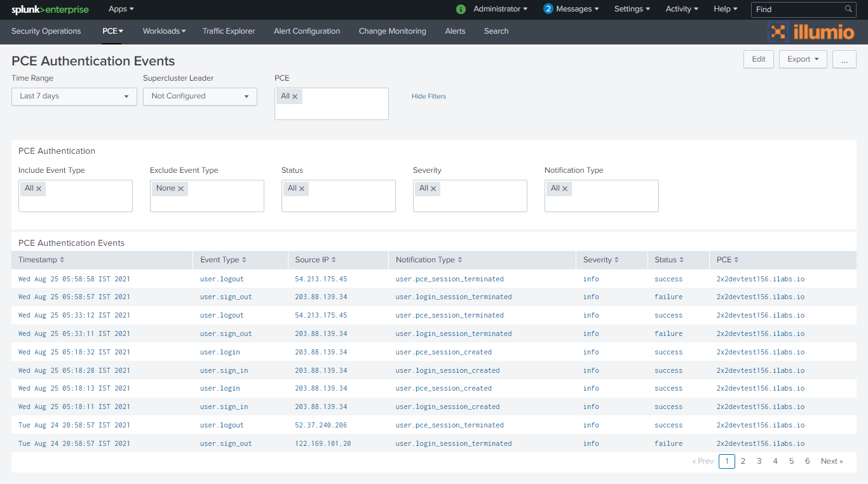Remove None tag from Exclude Event Type
Screen dimensions: 868x484
pos(180,189)
